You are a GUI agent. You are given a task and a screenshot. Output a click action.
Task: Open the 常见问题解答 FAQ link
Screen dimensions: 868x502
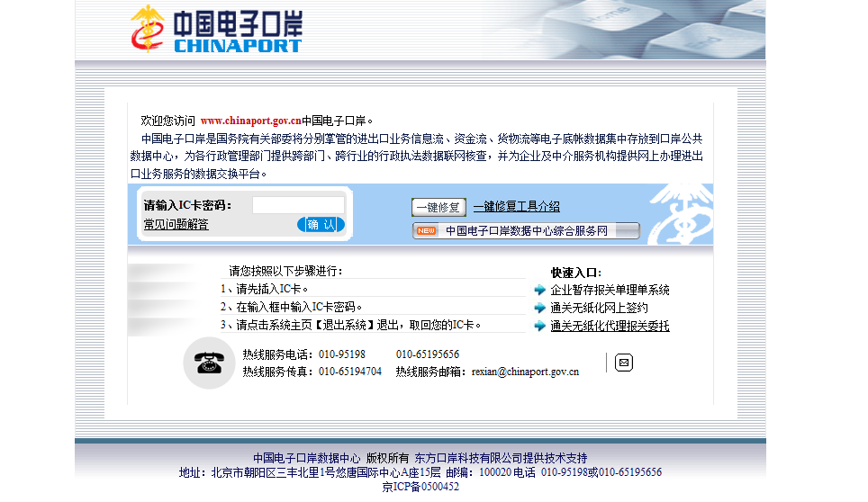tap(176, 224)
